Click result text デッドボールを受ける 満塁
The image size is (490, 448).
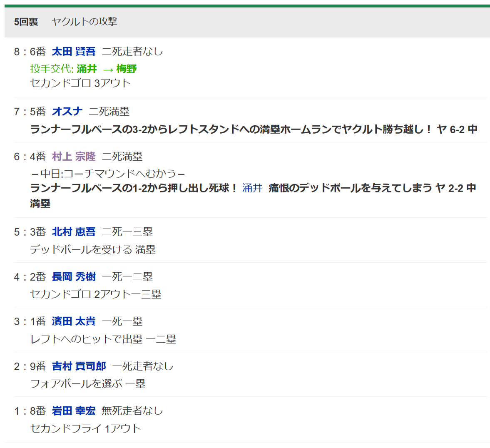click(x=93, y=249)
